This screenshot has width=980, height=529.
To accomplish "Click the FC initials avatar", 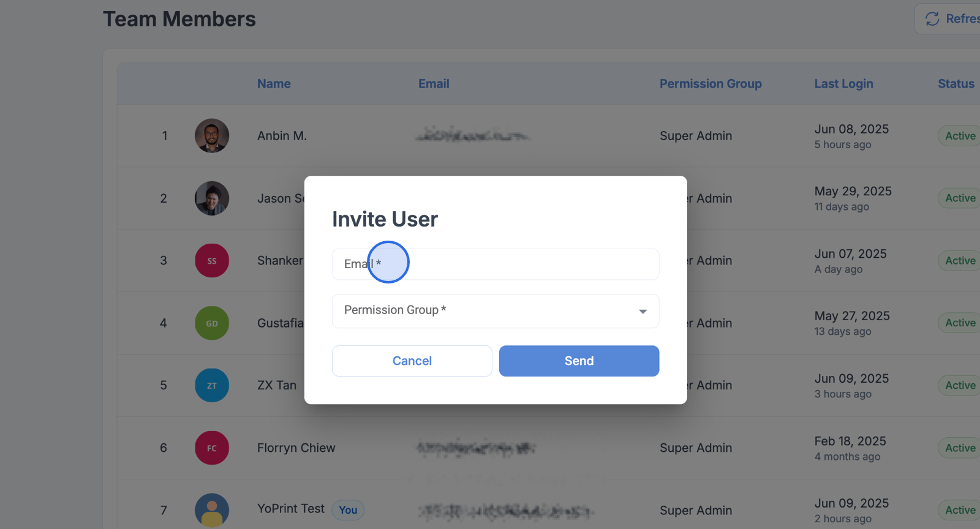I will (212, 448).
